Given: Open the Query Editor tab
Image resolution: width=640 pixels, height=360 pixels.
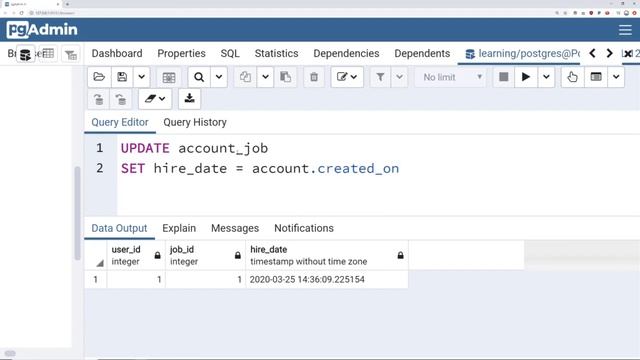Looking at the screenshot, I should pyautogui.click(x=120, y=122).
